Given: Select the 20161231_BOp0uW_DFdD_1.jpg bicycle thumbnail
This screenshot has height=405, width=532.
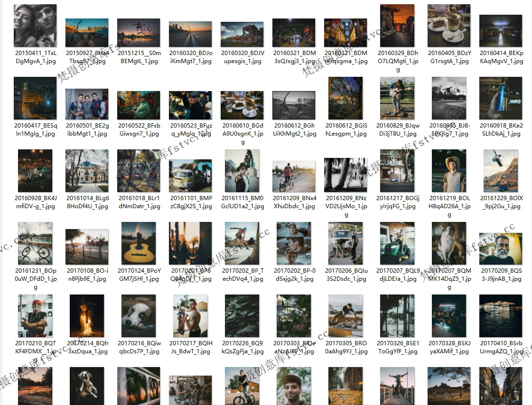Looking at the screenshot, I should (x=35, y=243).
